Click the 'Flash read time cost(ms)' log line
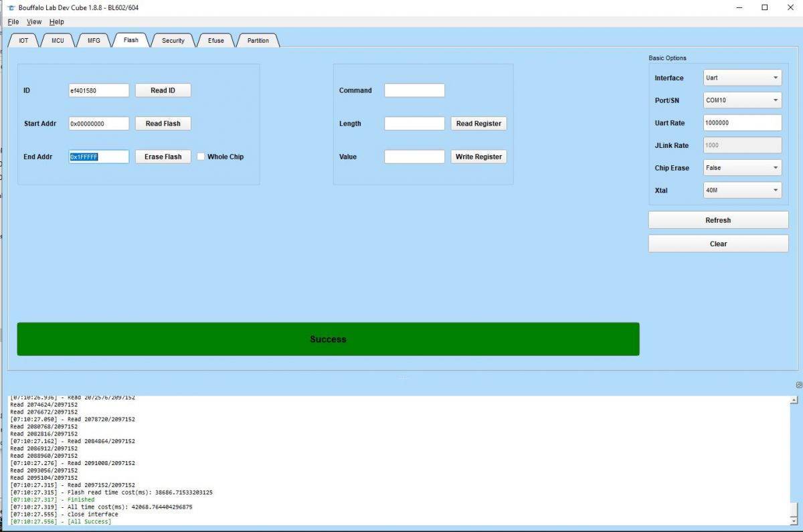The image size is (803, 532). pos(111,493)
